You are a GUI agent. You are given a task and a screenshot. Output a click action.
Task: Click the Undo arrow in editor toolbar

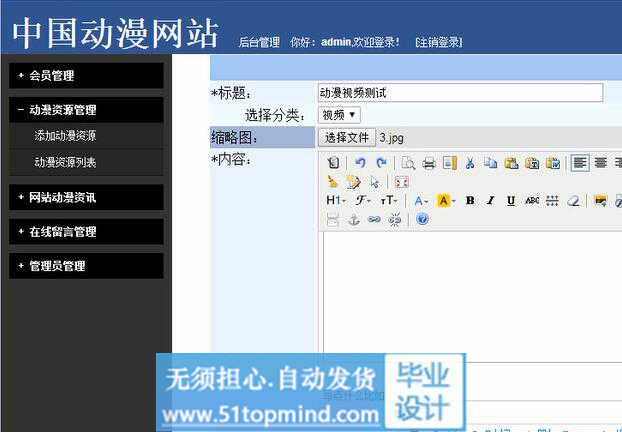[360, 163]
